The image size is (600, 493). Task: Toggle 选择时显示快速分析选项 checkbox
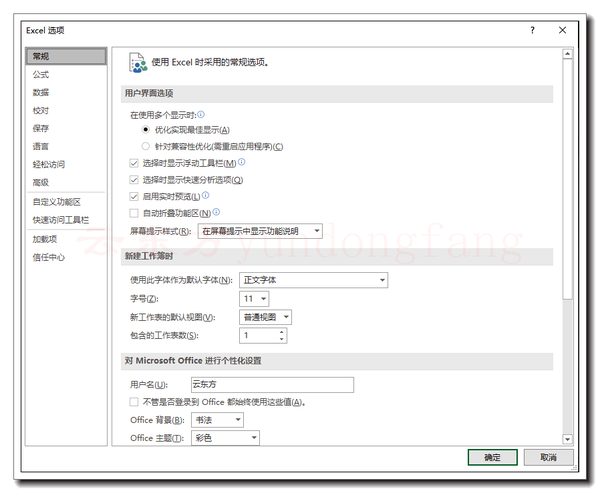[134, 180]
